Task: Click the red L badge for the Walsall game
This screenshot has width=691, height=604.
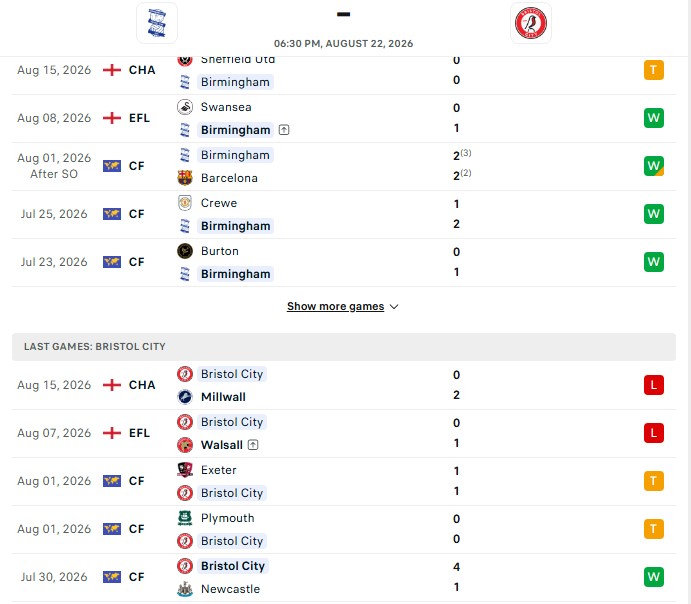Action: (654, 433)
